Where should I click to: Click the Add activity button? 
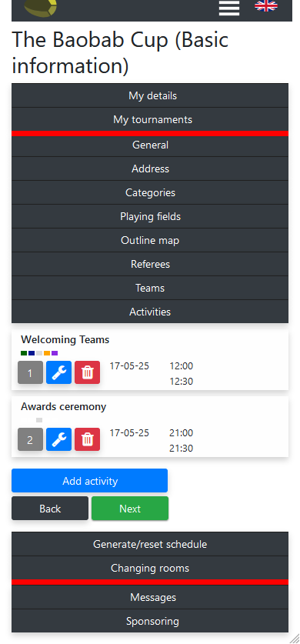(x=89, y=481)
